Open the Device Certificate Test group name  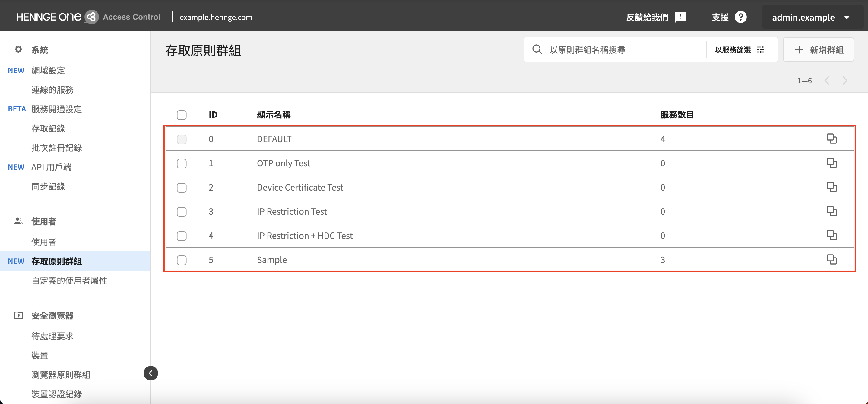pos(300,187)
